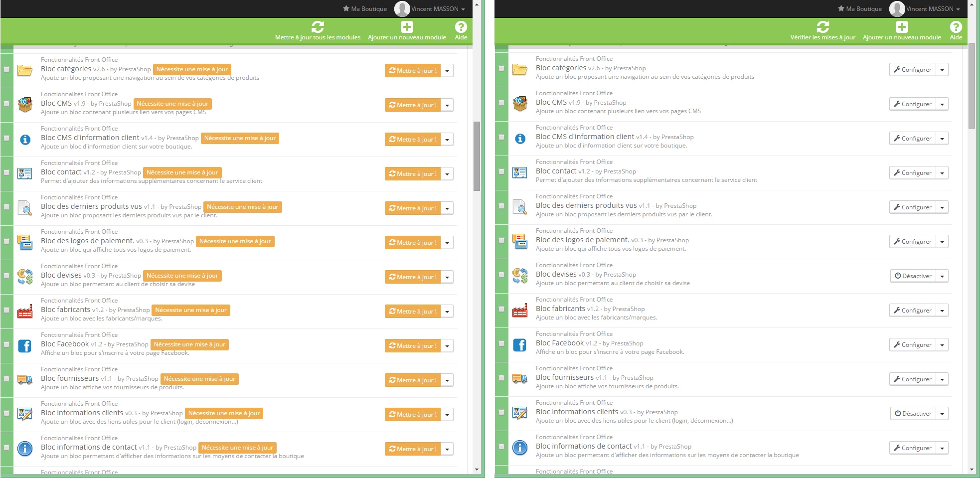Screen dimensions: 980x478
Task: Click Bloc catégories folder icon in left window
Action: [25, 70]
